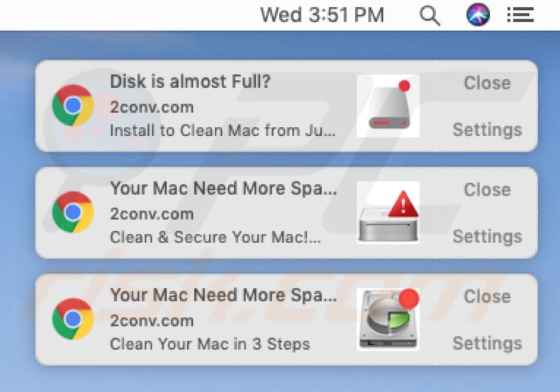Click "Clean & Secure Your Mac!" message text
The image size is (560, 392).
coord(215,237)
